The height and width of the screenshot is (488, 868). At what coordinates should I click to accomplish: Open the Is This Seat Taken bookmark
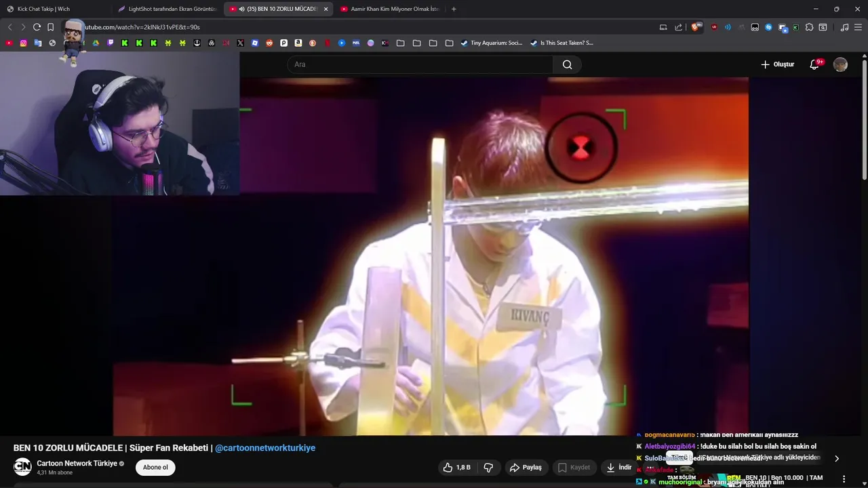click(x=561, y=43)
